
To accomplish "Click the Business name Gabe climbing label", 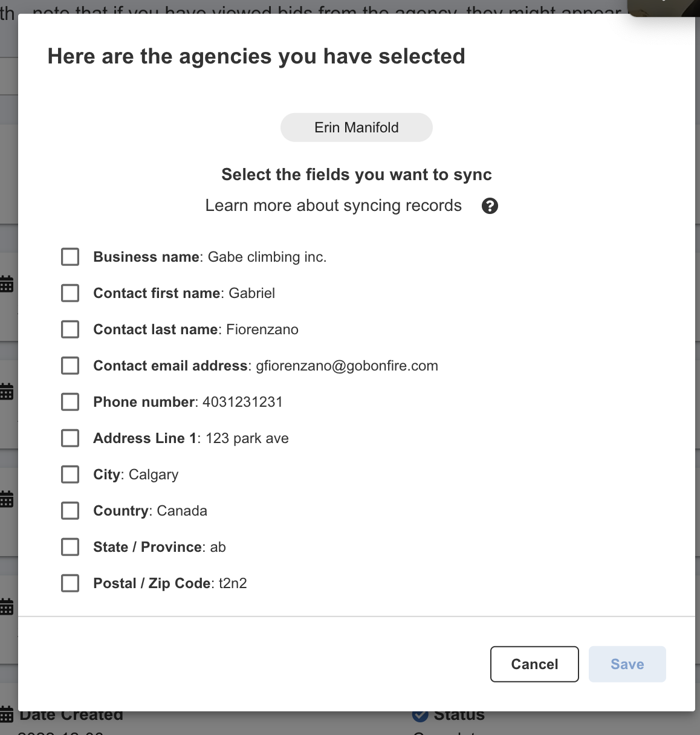I will tap(210, 257).
